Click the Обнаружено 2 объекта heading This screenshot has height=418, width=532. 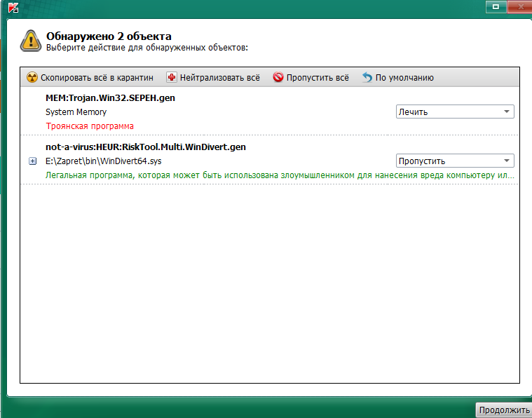[x=109, y=36]
